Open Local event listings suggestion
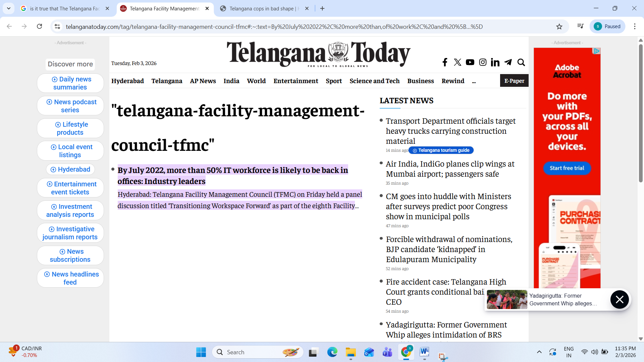 click(x=70, y=151)
